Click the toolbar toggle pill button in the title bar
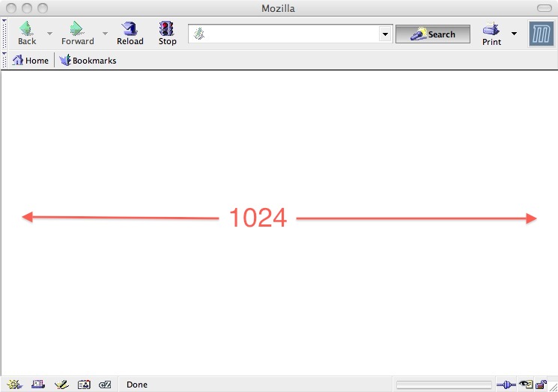Viewport: 558px width, 392px height. [x=544, y=8]
